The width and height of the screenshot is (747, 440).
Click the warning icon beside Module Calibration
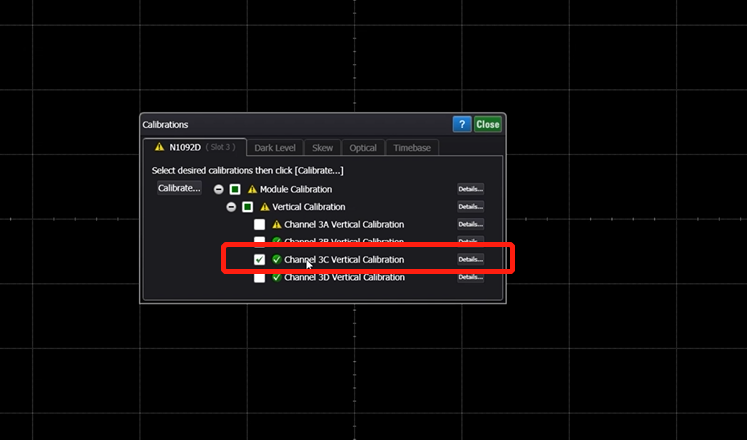pos(252,190)
